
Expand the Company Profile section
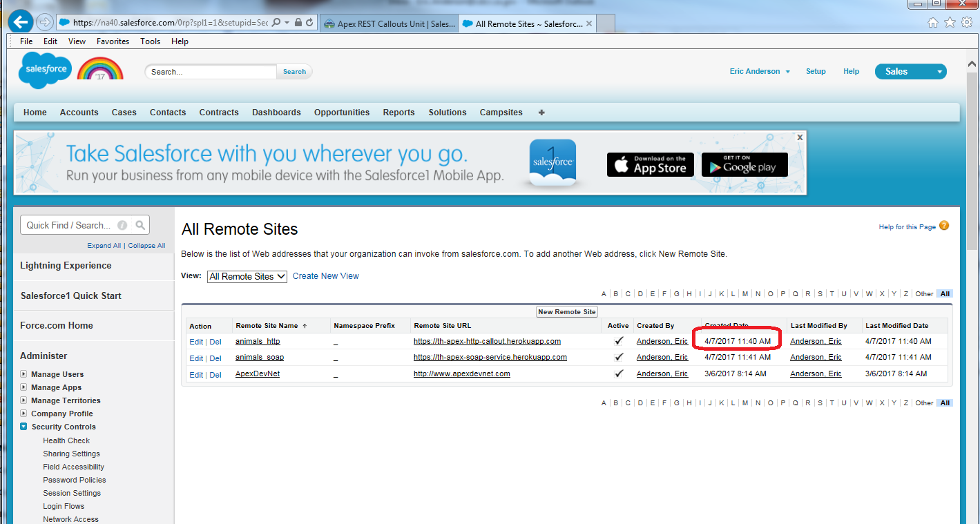click(x=24, y=414)
